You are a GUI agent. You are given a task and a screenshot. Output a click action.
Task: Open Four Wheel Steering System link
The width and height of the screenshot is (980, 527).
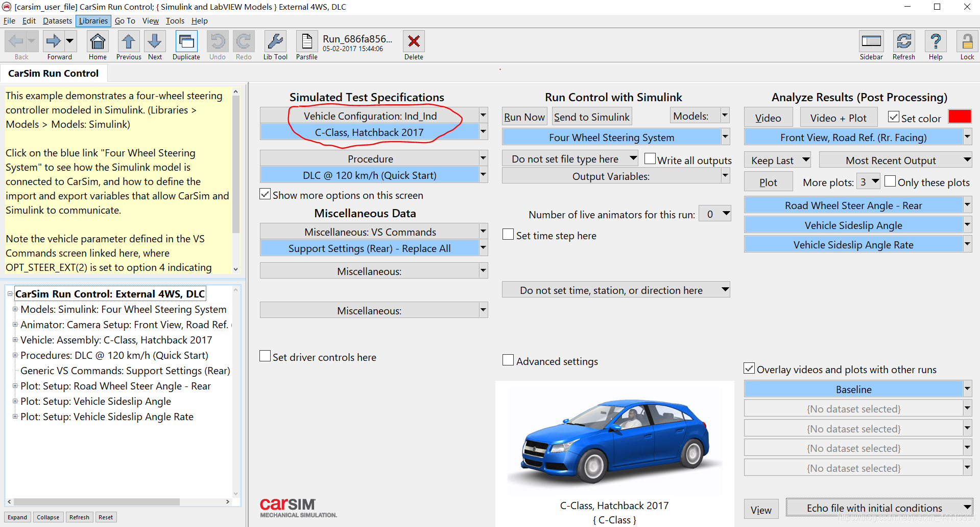(611, 138)
